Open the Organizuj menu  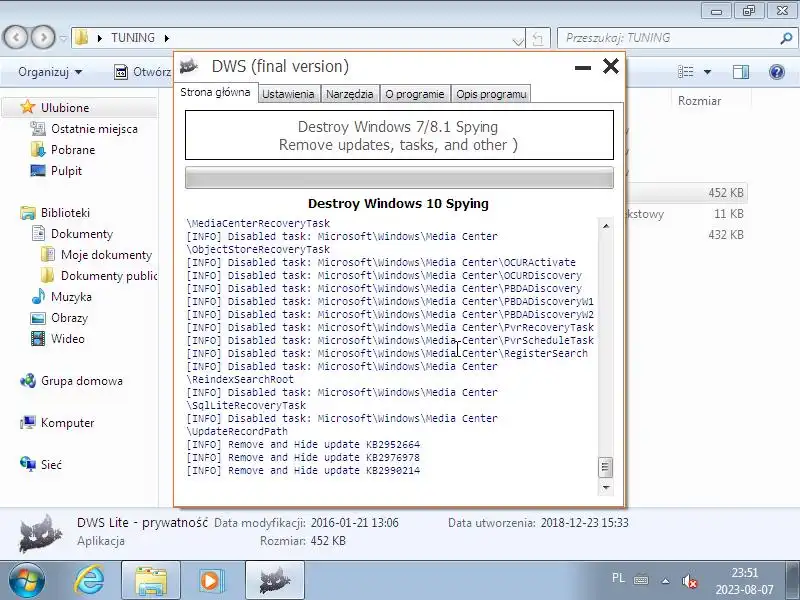tap(50, 72)
